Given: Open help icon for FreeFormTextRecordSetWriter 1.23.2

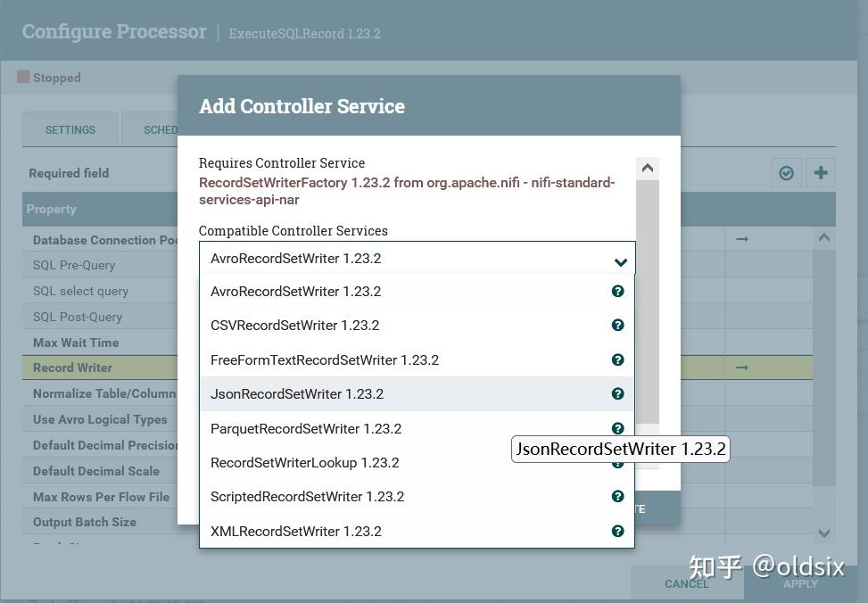Looking at the screenshot, I should click(x=618, y=359).
